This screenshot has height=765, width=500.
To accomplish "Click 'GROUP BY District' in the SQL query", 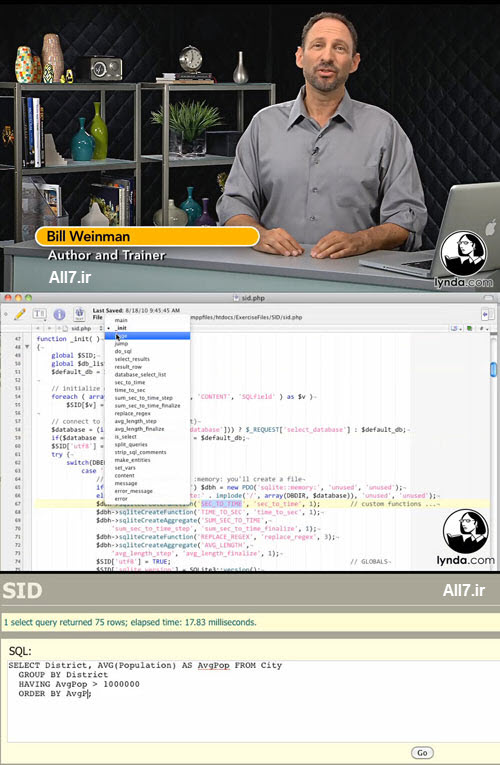I will point(63,675).
